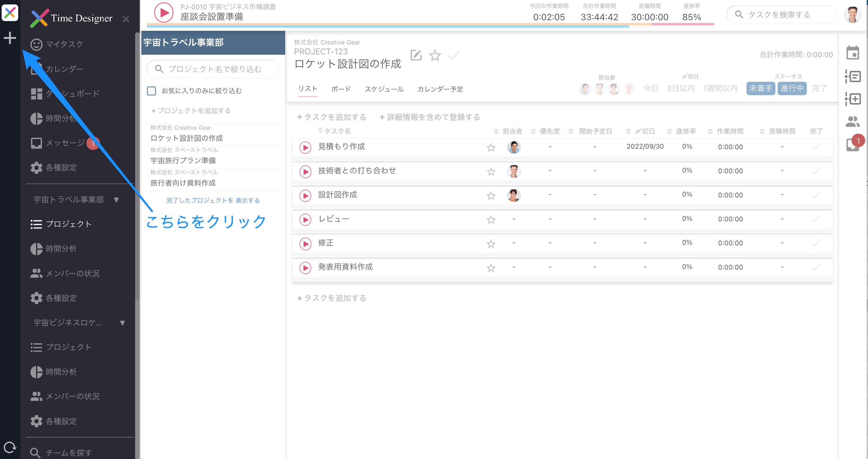Click the plus icon in left rail
This screenshot has width=868, height=459.
pos(10,38)
